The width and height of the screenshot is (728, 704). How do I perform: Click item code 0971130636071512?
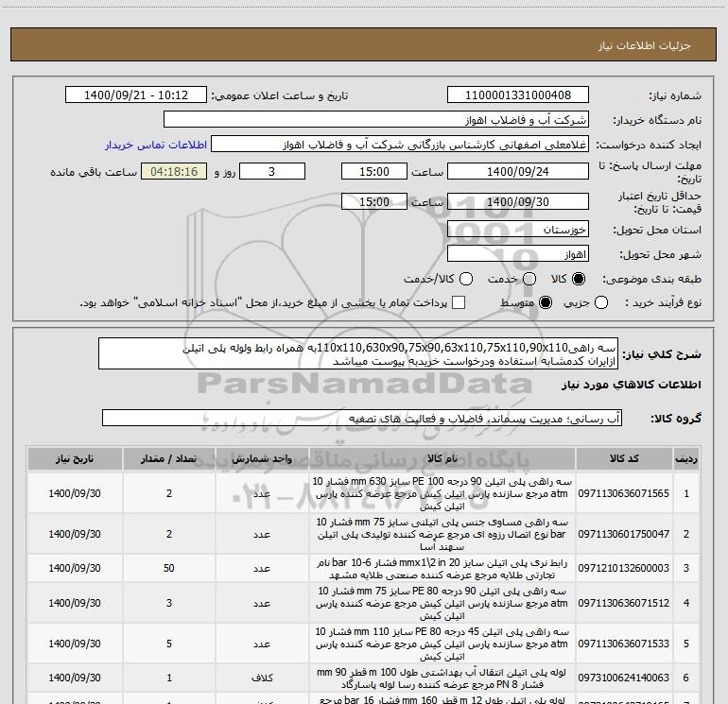click(x=624, y=603)
